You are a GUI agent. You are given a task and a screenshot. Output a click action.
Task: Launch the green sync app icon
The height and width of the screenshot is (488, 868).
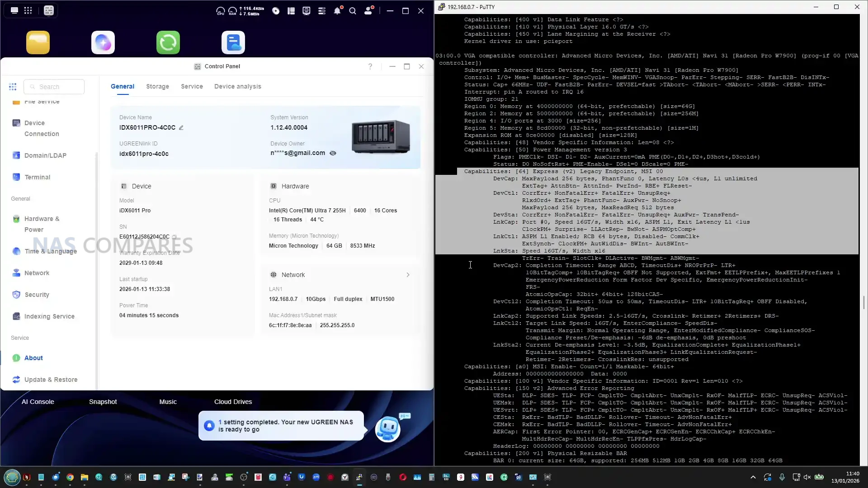[168, 42]
